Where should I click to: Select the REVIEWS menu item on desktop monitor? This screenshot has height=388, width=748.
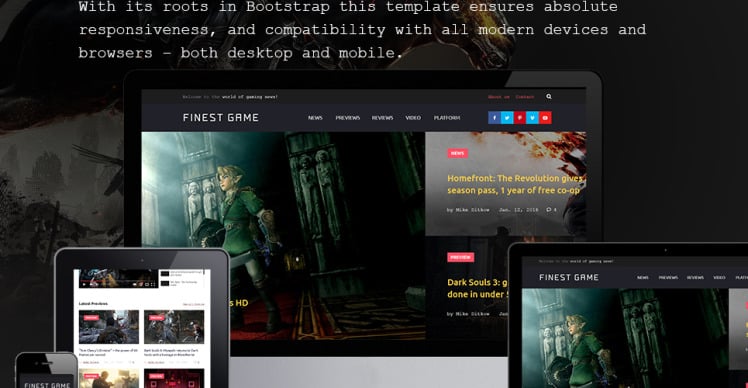(382, 118)
